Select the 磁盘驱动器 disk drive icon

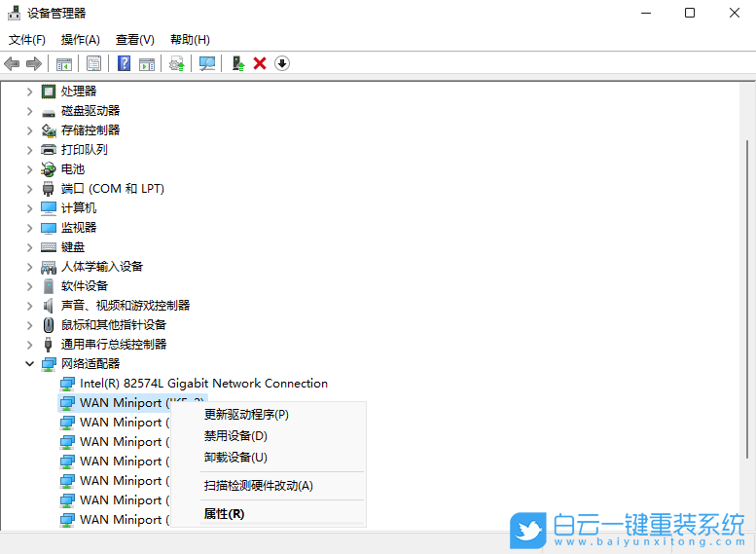click(x=49, y=112)
